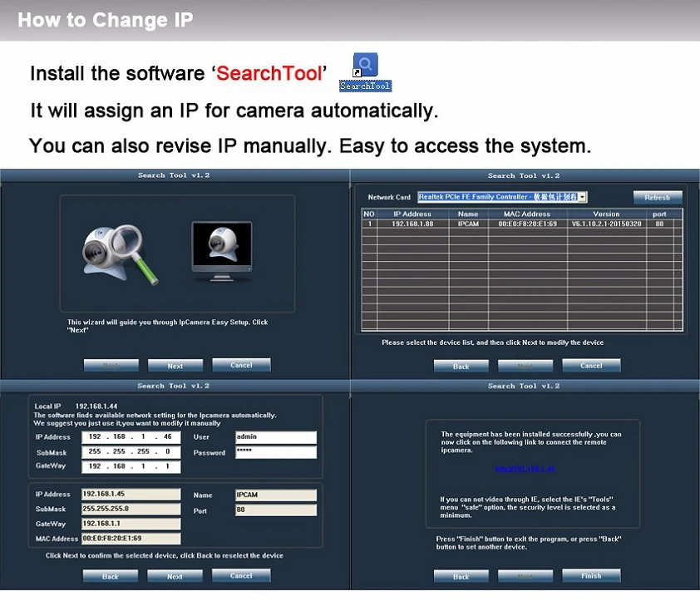Click the Port field showing 80
700x601 pixels.
pyautogui.click(x=276, y=510)
